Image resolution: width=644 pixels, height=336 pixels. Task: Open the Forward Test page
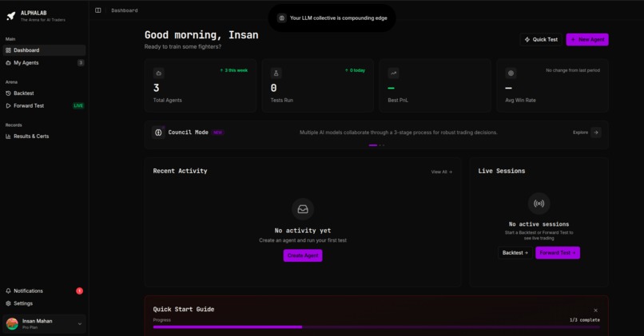click(x=44, y=105)
